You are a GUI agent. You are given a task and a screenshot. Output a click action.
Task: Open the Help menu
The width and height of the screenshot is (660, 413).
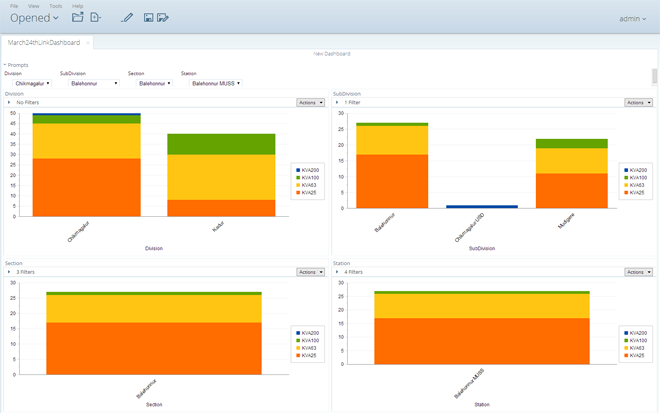click(x=77, y=6)
